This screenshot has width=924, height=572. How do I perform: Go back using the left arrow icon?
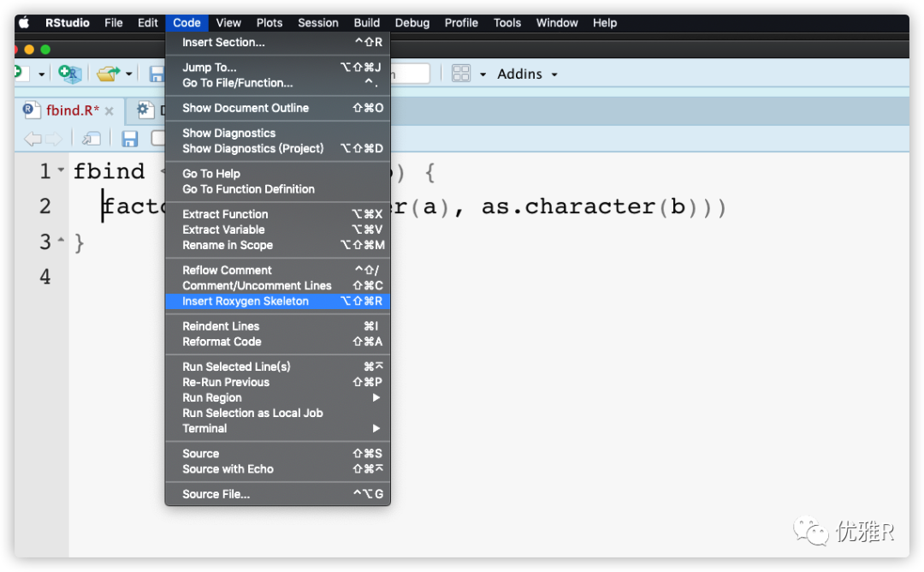click(33, 140)
